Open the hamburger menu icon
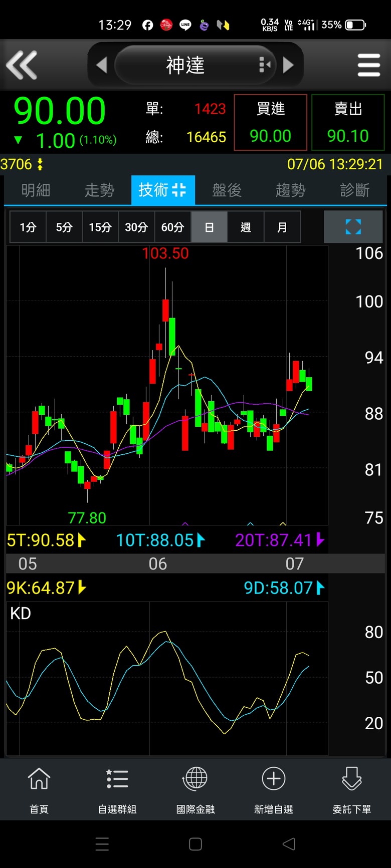Viewport: 391px width, 868px height. (x=369, y=65)
